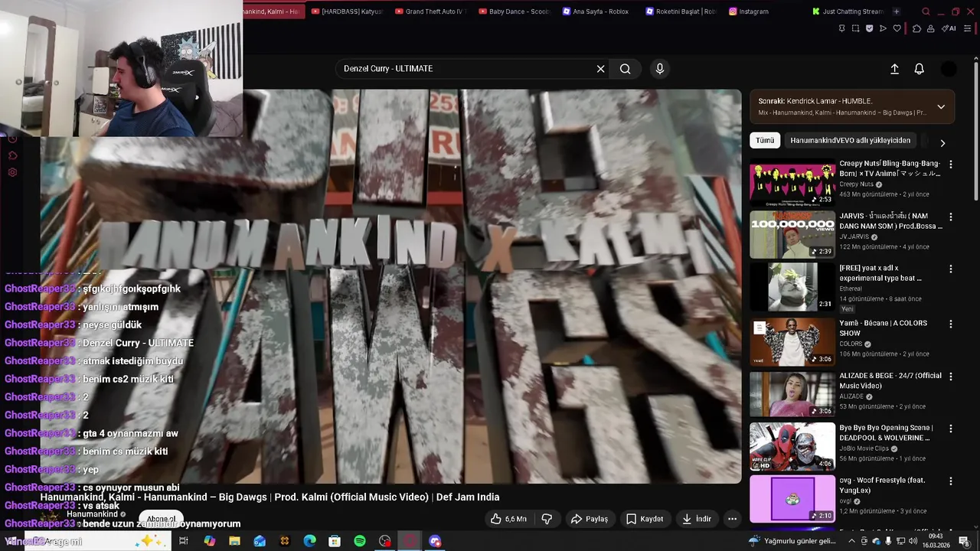Image resolution: width=980 pixels, height=551 pixels.
Task: Open a new browser tab
Action: tap(897, 11)
